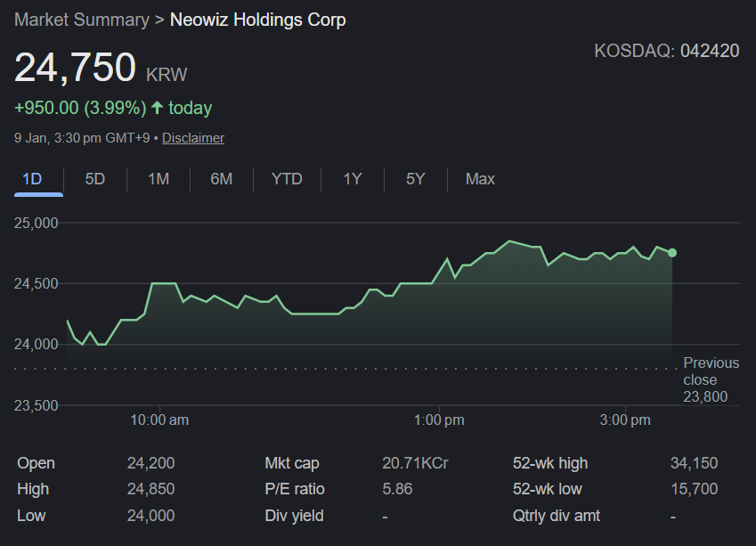This screenshot has width=756, height=546.
Task: Click the green upward arrow icon
Action: (158, 107)
